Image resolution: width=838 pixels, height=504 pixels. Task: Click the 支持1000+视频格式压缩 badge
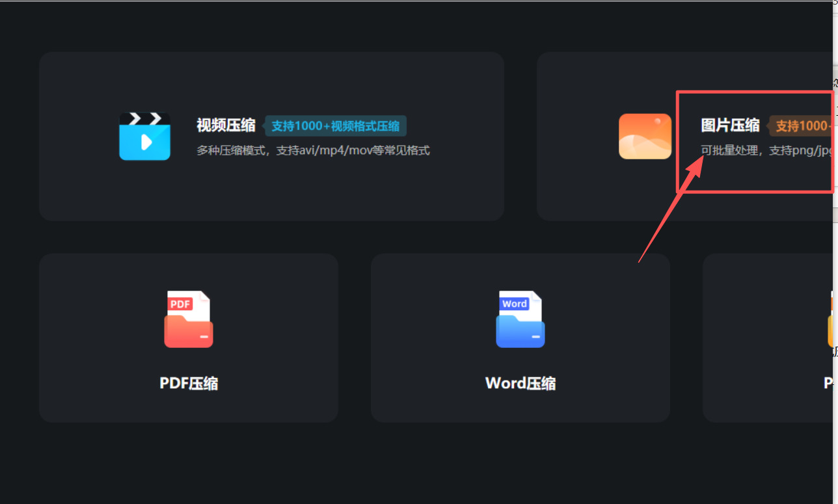coord(336,126)
